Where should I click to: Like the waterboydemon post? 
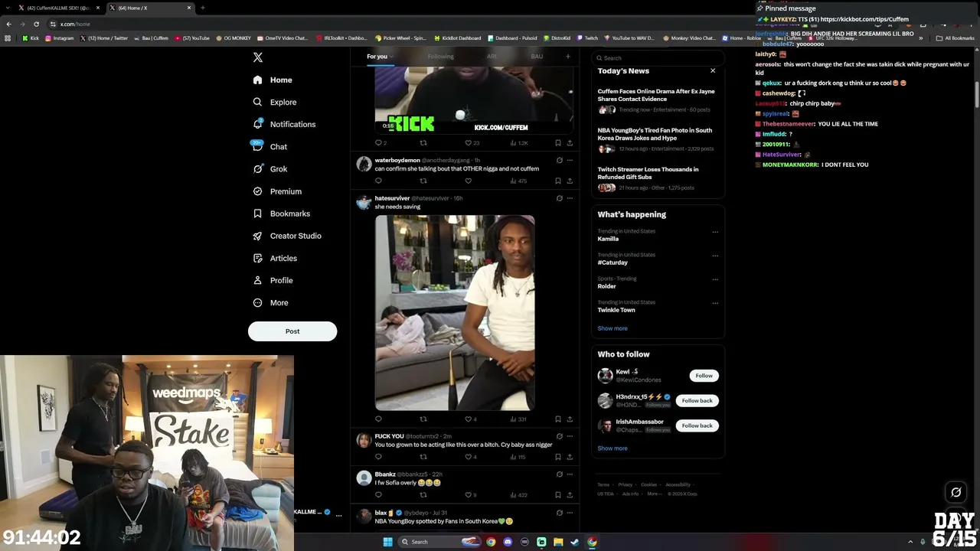coord(469,181)
